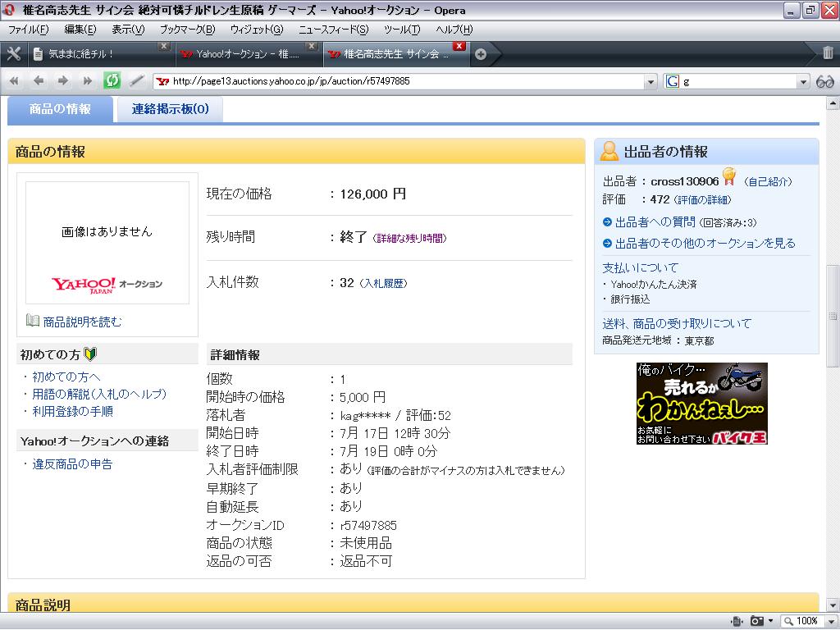Open the ブックマーク(B) menu
Image resolution: width=840 pixels, height=630 pixels.
188,30
